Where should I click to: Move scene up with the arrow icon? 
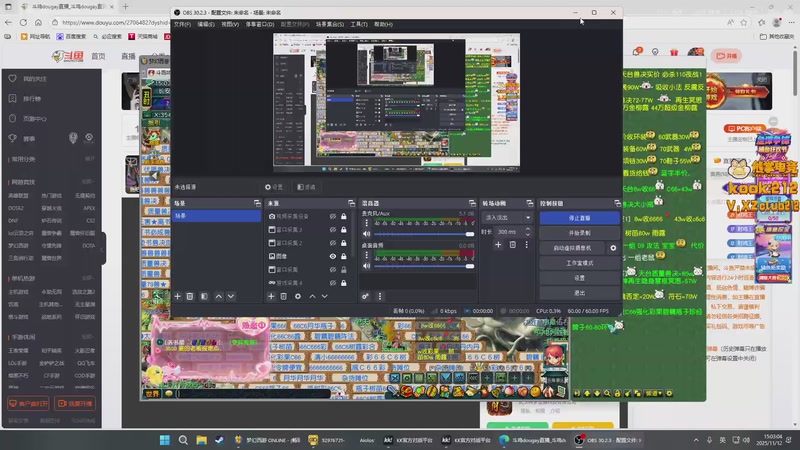218,296
